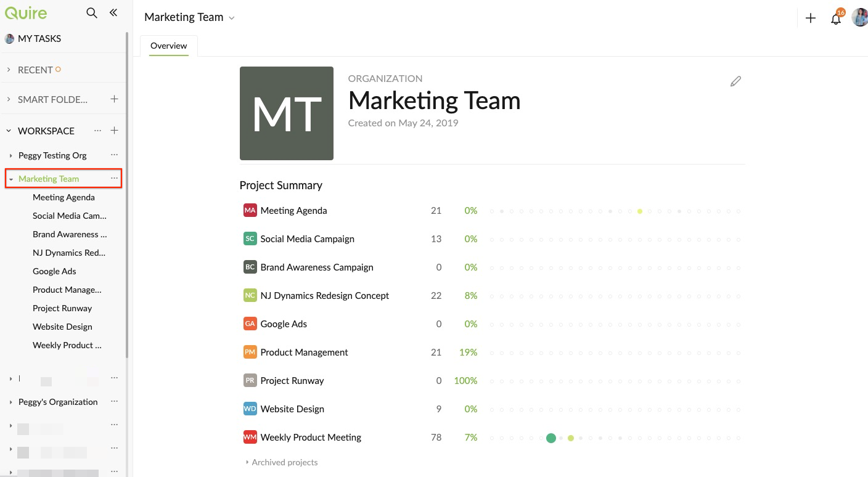Add new workspace item plus icon

click(114, 131)
